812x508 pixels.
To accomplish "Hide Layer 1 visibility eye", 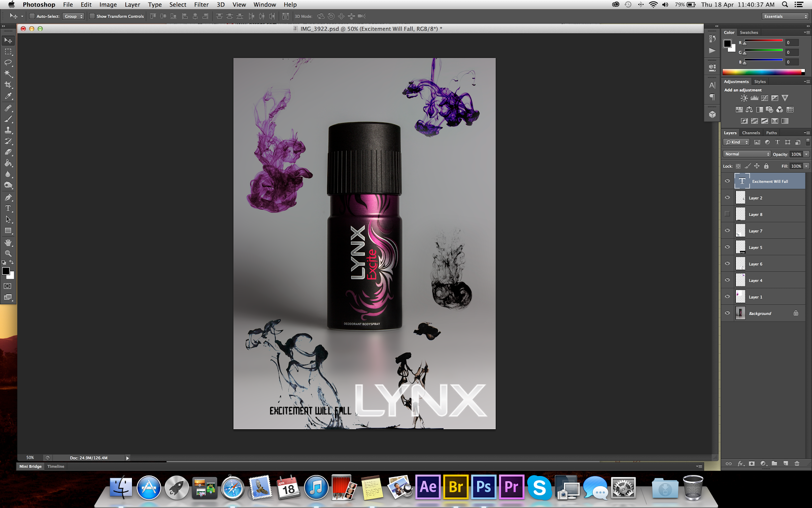I will (x=727, y=297).
